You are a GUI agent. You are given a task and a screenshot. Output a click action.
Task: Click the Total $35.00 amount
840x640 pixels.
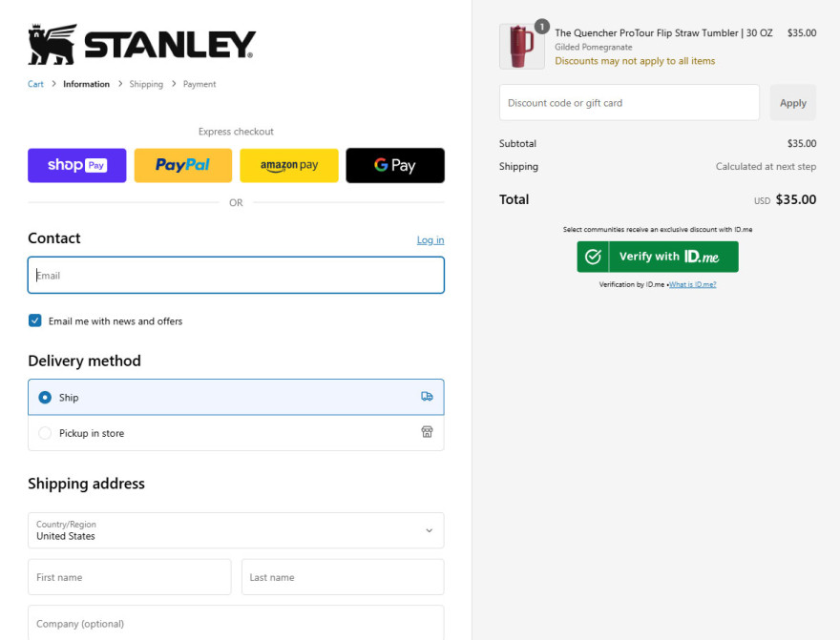click(795, 199)
